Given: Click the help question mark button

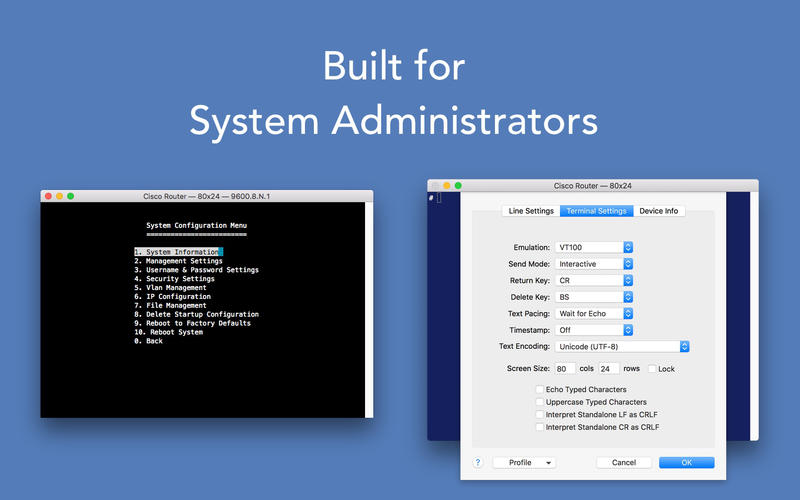Looking at the screenshot, I should [x=478, y=463].
